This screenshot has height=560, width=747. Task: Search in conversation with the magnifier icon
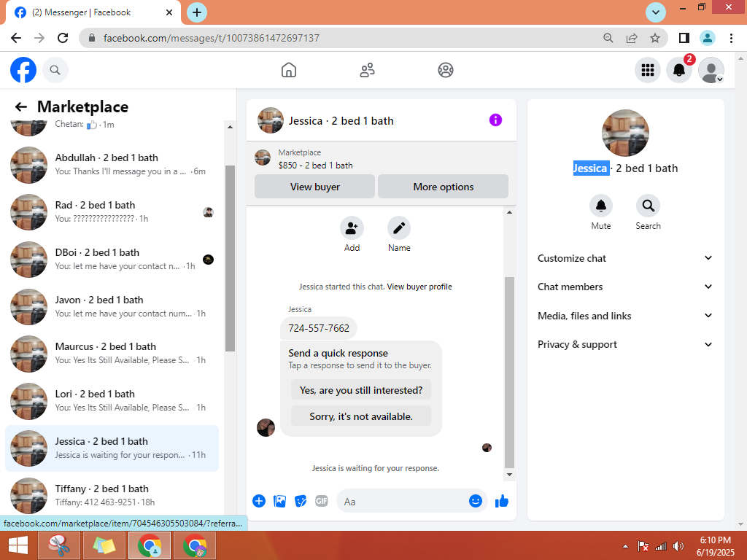[648, 206]
